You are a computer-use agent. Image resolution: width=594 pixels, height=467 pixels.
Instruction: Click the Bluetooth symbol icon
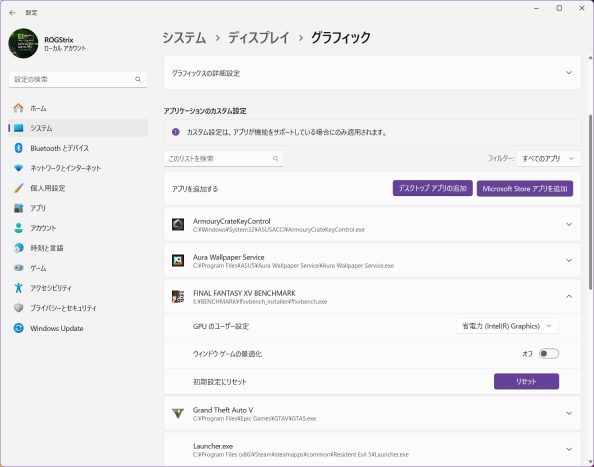(x=19, y=148)
